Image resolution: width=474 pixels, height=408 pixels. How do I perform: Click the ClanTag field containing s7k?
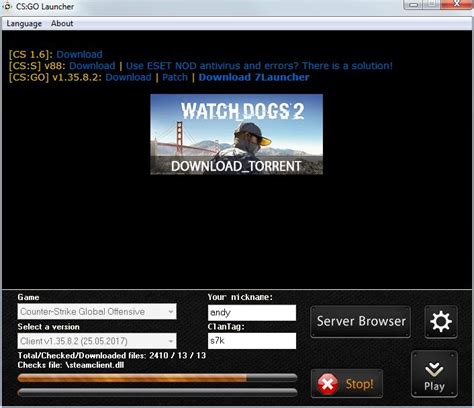tap(252, 341)
